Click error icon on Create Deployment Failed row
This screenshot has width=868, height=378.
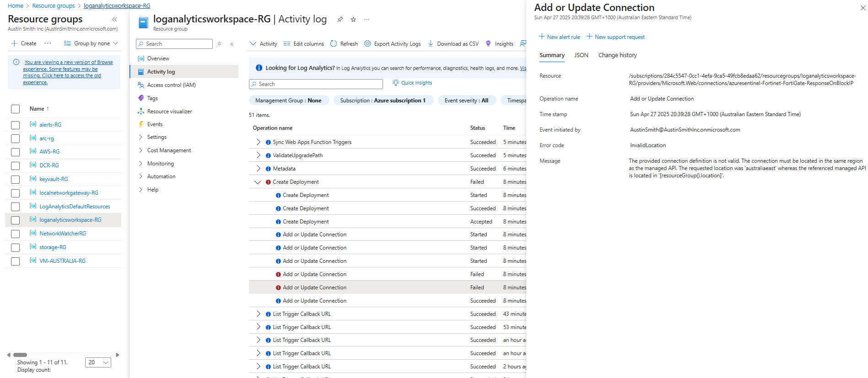point(268,182)
